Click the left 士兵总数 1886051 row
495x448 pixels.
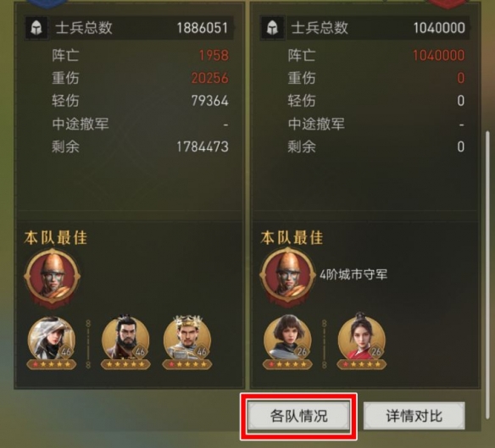pos(129,28)
